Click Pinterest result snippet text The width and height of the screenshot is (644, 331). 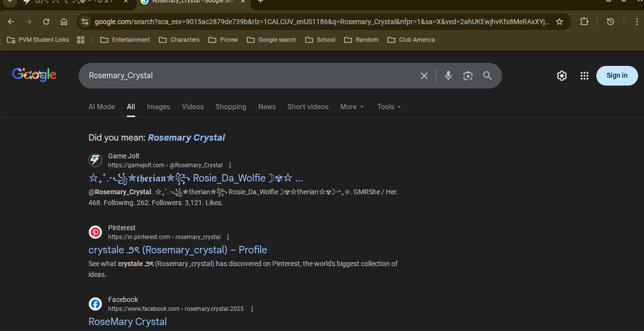(x=243, y=269)
